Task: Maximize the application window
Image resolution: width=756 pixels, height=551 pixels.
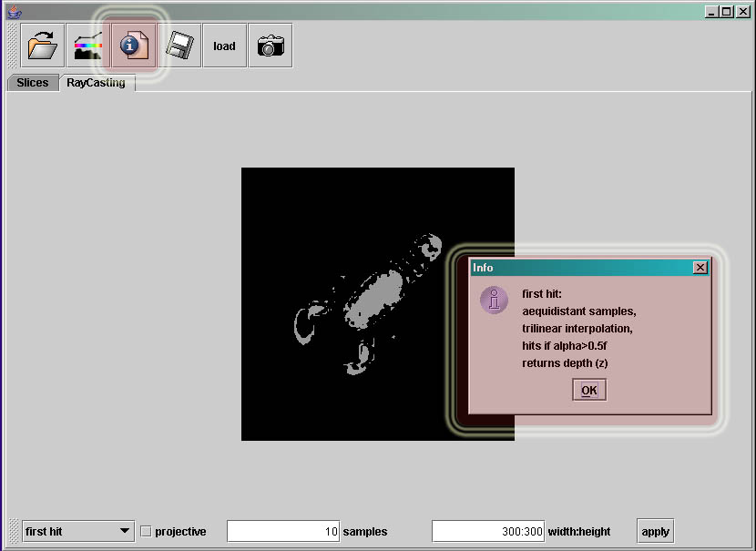Action: pyautogui.click(x=726, y=12)
